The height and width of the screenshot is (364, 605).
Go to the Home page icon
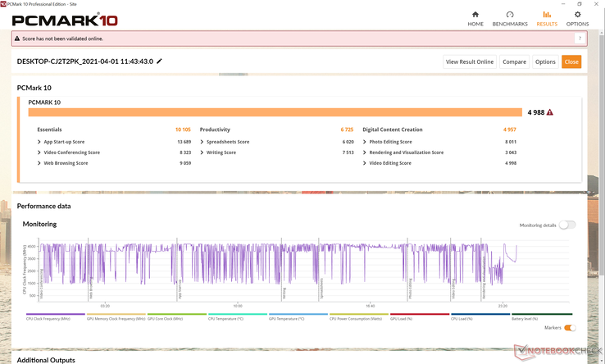point(475,17)
